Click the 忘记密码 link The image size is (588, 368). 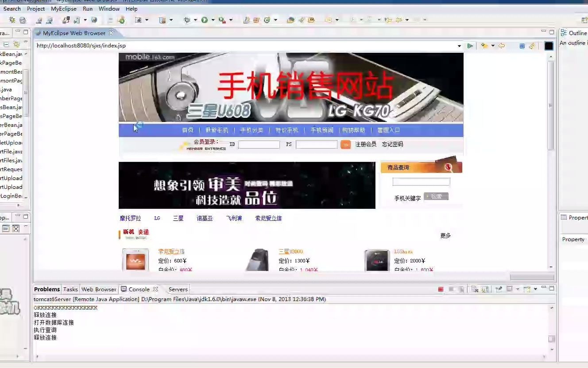click(393, 144)
